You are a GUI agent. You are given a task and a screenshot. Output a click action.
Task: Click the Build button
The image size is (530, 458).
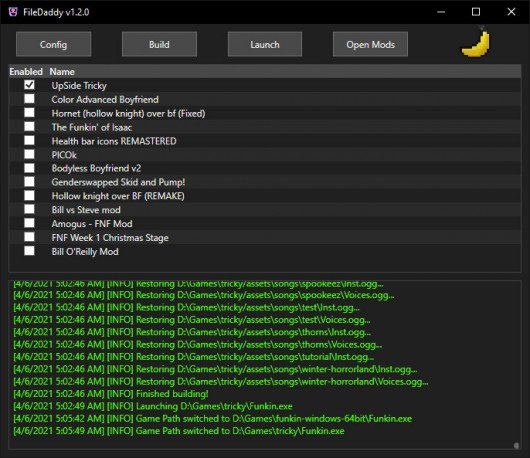(x=159, y=44)
